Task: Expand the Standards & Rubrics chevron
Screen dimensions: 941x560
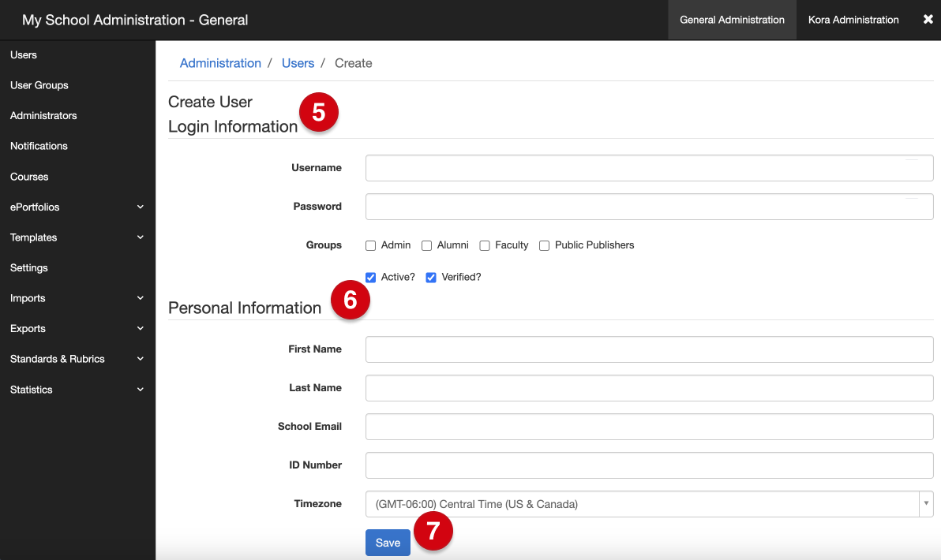Action: tap(141, 359)
